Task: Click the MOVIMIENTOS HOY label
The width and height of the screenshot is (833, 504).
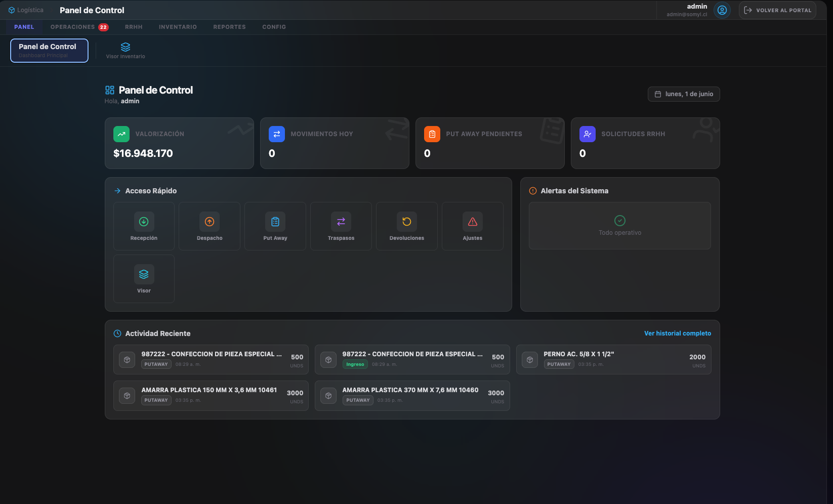Action: (322, 134)
